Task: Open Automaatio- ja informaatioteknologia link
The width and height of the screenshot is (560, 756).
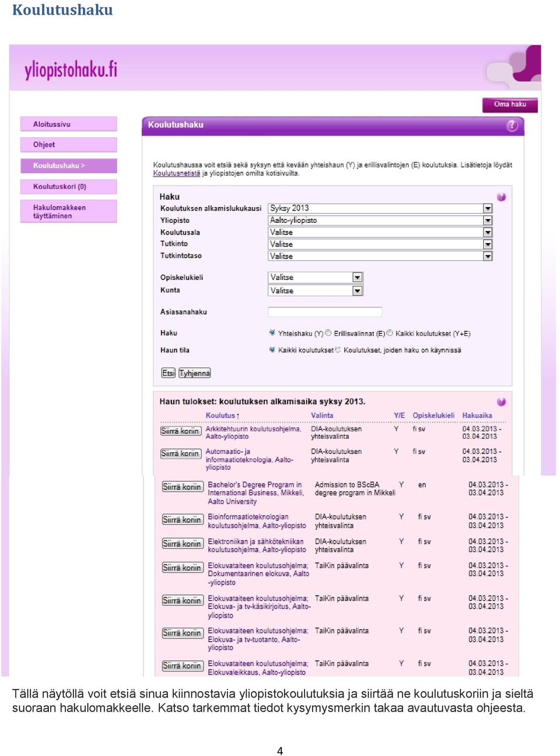Action: tap(249, 459)
